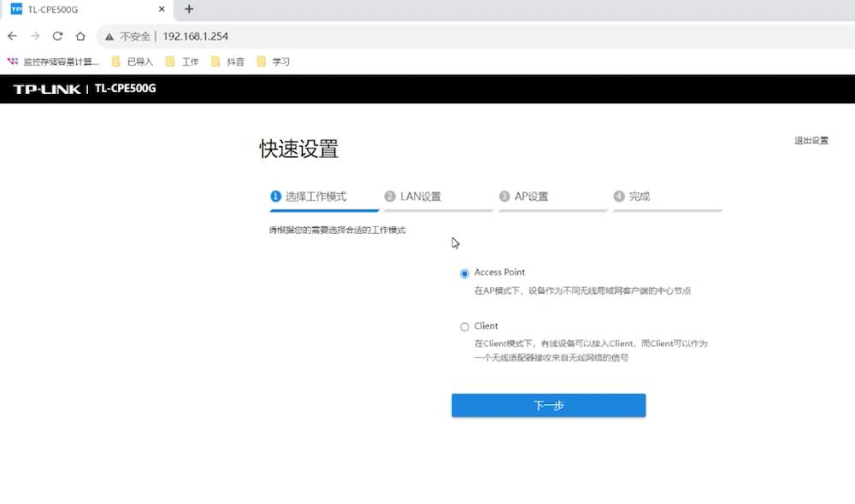855x504 pixels.
Task: Switch to LAN设置 step tab
Action: coord(420,196)
